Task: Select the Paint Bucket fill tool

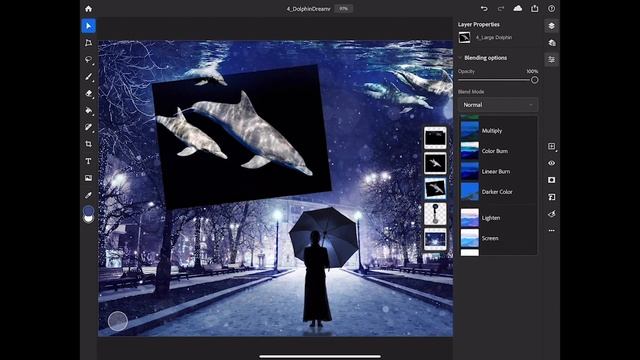Action: coord(89,110)
